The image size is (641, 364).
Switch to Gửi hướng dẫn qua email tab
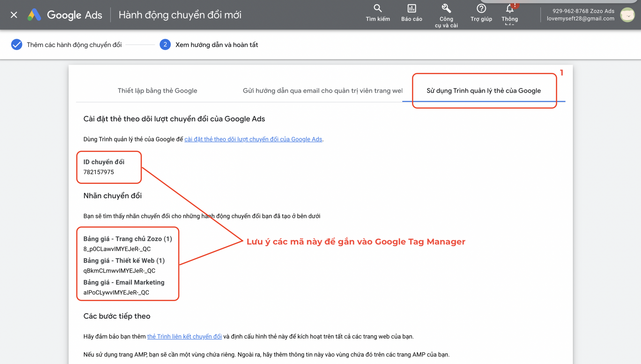tap(323, 90)
